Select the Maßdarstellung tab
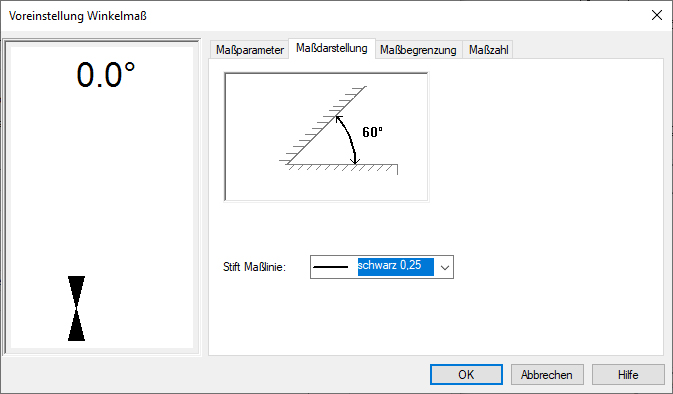The width and height of the screenshot is (673, 394). coord(332,48)
